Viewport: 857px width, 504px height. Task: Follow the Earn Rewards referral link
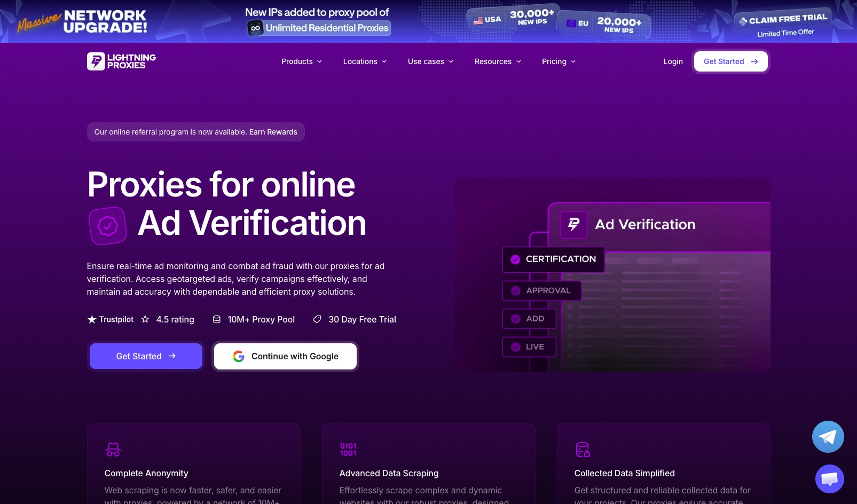click(x=273, y=132)
